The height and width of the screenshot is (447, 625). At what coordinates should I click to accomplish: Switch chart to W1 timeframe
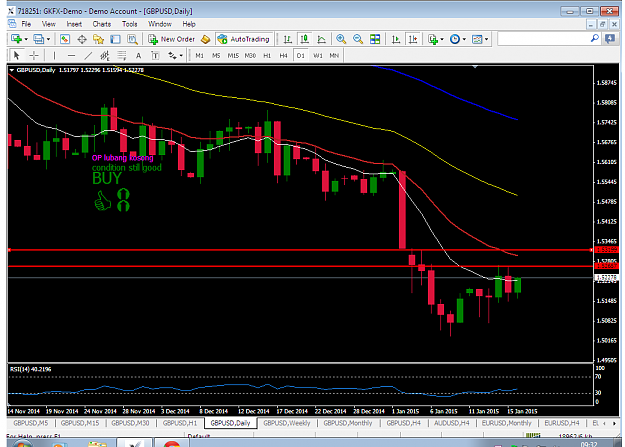tap(318, 55)
